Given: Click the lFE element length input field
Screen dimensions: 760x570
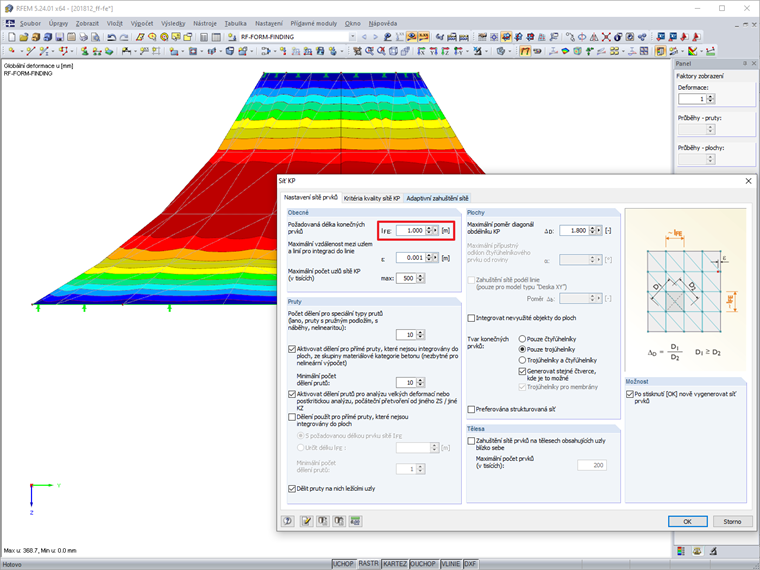Looking at the screenshot, I should click(410, 231).
